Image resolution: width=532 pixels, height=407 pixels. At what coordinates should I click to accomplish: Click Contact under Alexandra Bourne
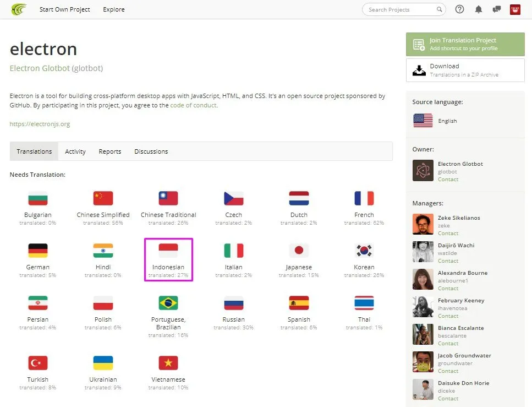[x=448, y=289]
